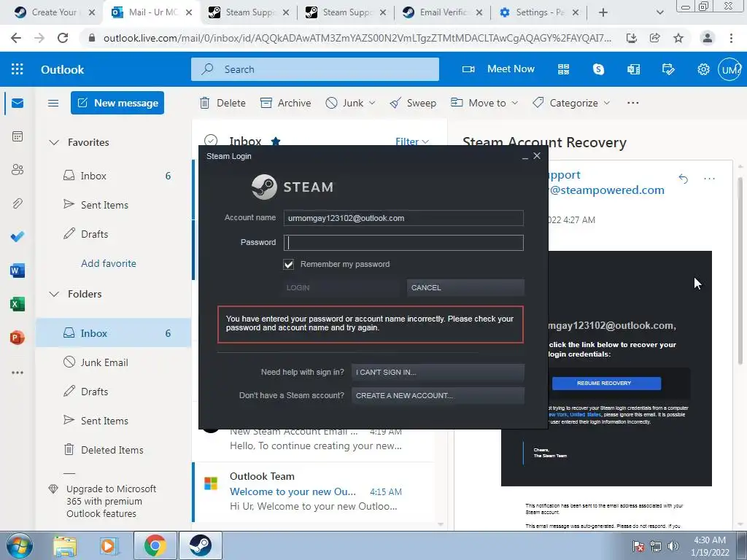Start a Meet Now call

pos(499,69)
